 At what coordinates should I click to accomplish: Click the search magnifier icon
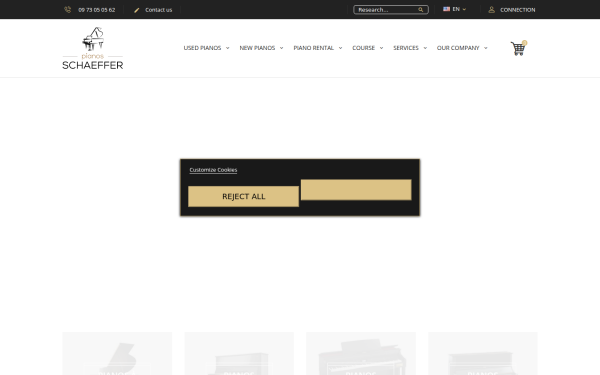click(421, 10)
